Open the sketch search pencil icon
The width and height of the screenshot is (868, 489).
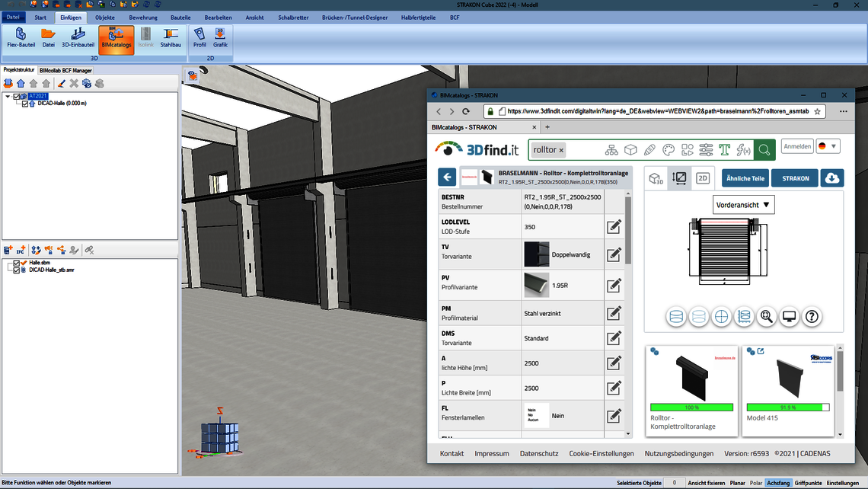tap(649, 150)
